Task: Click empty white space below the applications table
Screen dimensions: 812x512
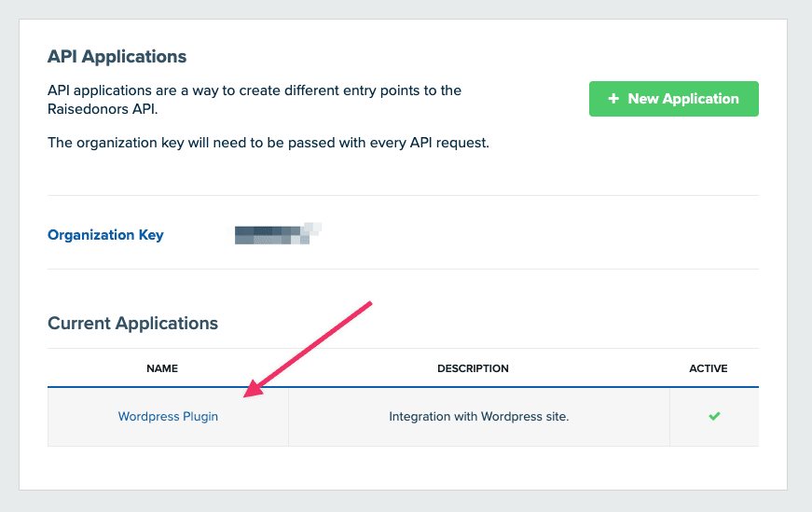Action: [x=403, y=467]
